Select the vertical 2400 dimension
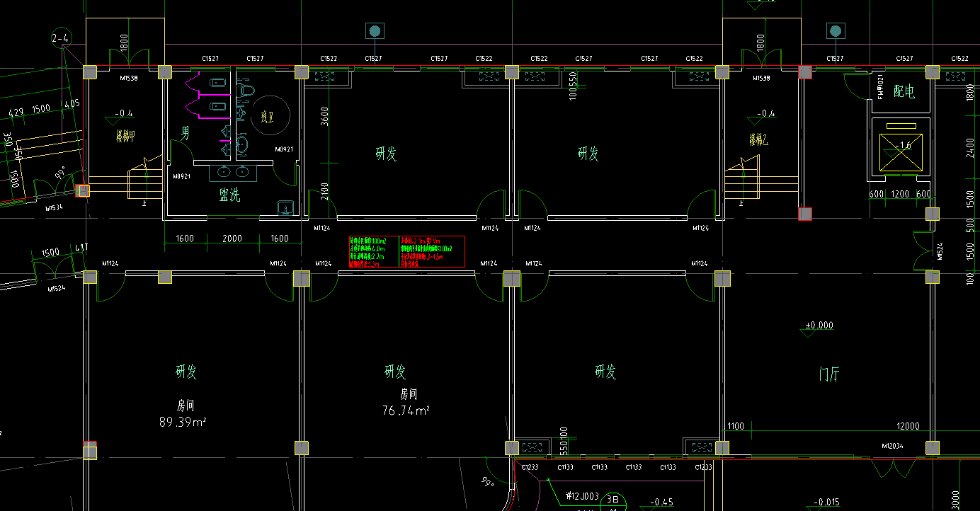 tap(970, 148)
